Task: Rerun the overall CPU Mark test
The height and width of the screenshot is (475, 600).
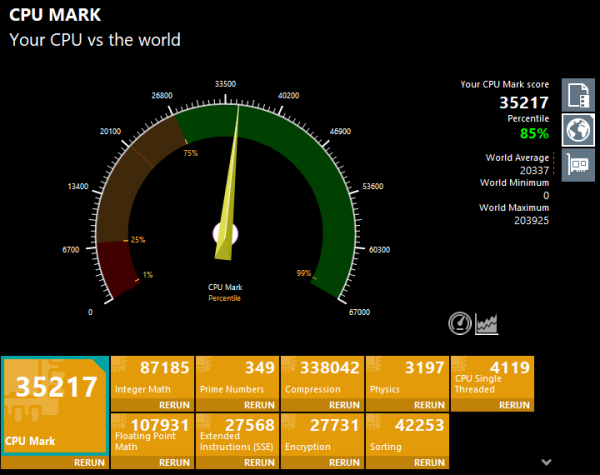Action: [x=89, y=463]
